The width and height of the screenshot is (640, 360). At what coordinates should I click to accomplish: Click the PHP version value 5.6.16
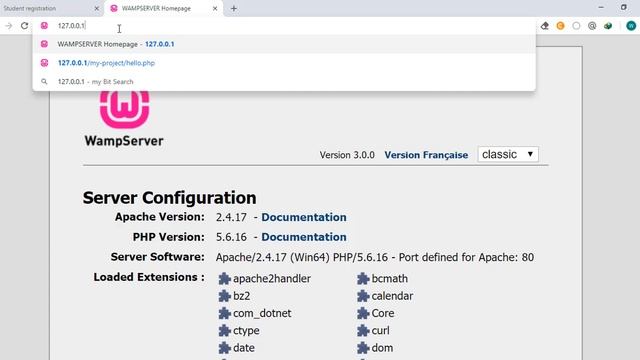click(231, 237)
